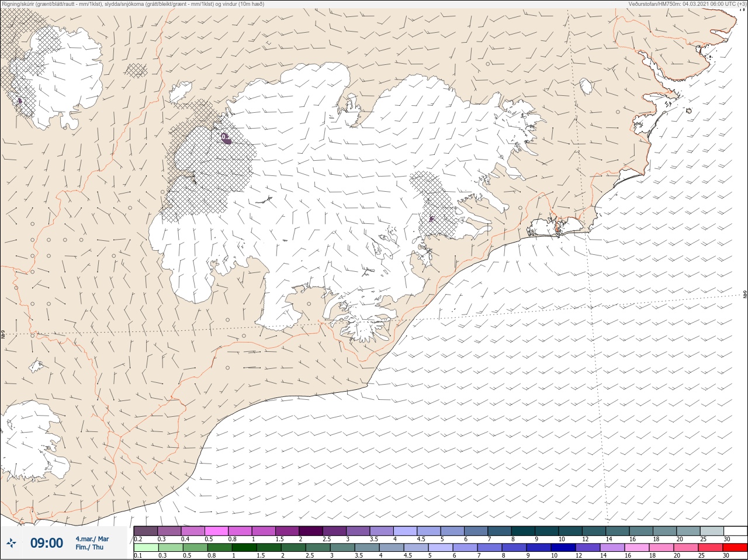Select the 'Fim./ Thu' weekday text
748x560 pixels.
(x=89, y=547)
